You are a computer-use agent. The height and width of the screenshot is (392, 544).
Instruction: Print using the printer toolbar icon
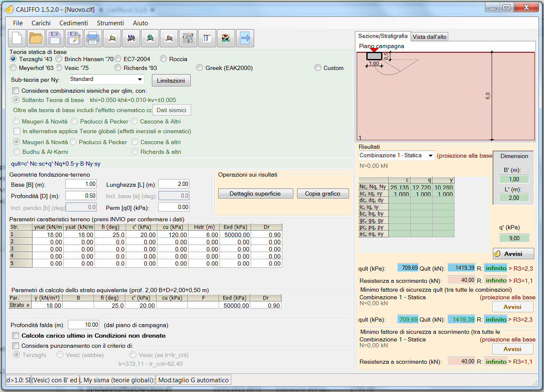93,38
